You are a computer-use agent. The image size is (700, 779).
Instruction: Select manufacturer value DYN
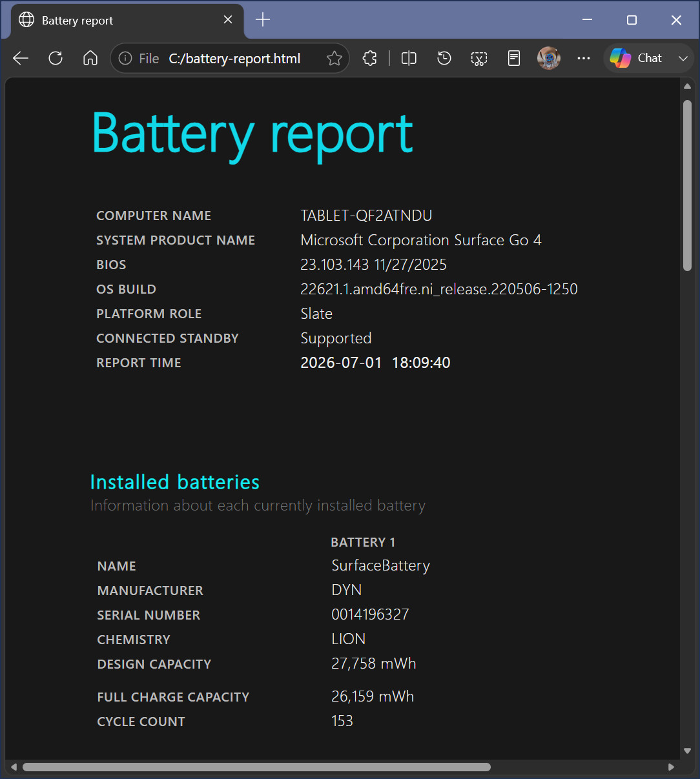click(x=346, y=590)
